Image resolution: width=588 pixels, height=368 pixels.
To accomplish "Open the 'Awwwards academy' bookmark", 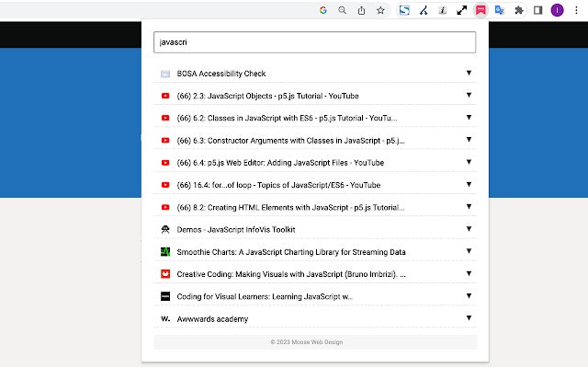I will pyautogui.click(x=212, y=319).
